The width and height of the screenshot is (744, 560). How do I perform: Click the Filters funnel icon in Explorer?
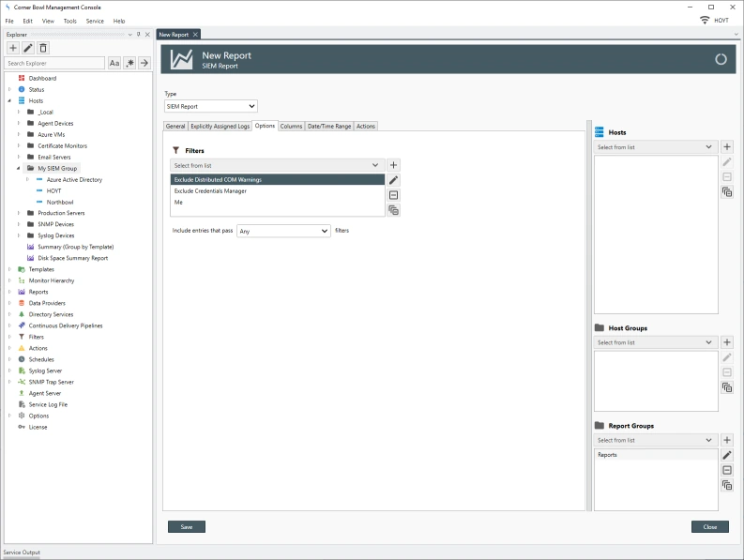22,337
